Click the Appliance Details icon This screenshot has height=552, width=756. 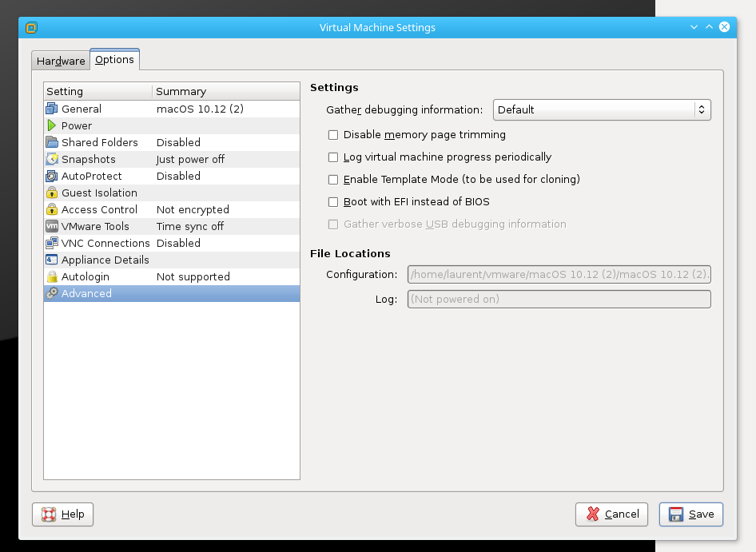52,260
